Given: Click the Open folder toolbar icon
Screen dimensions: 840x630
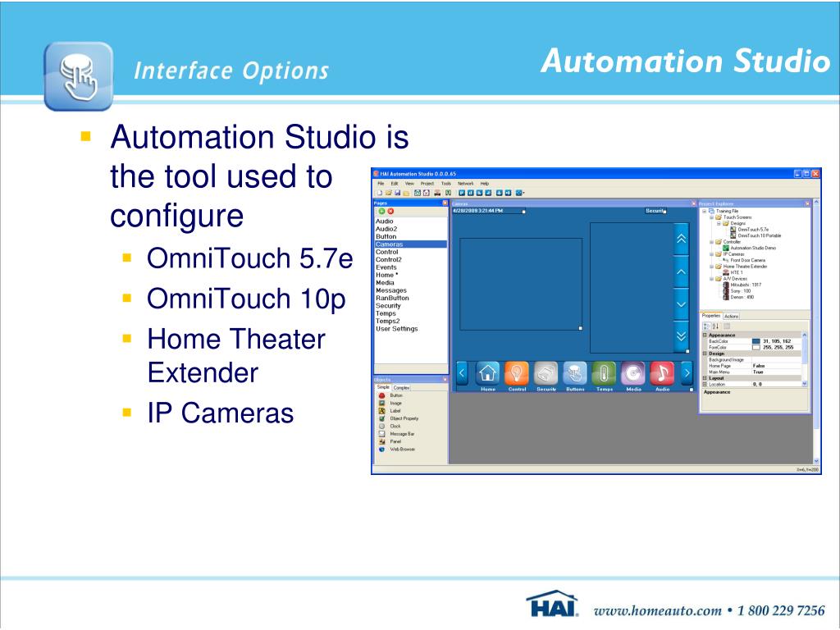Looking at the screenshot, I should pos(388,193).
